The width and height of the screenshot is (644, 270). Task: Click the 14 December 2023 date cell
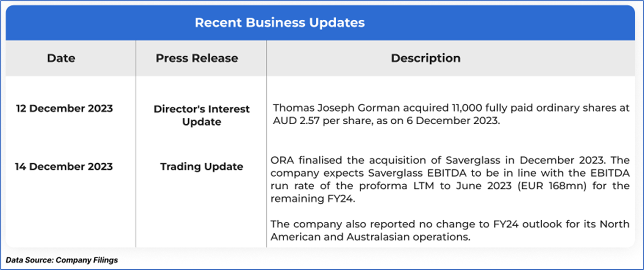coord(64,166)
